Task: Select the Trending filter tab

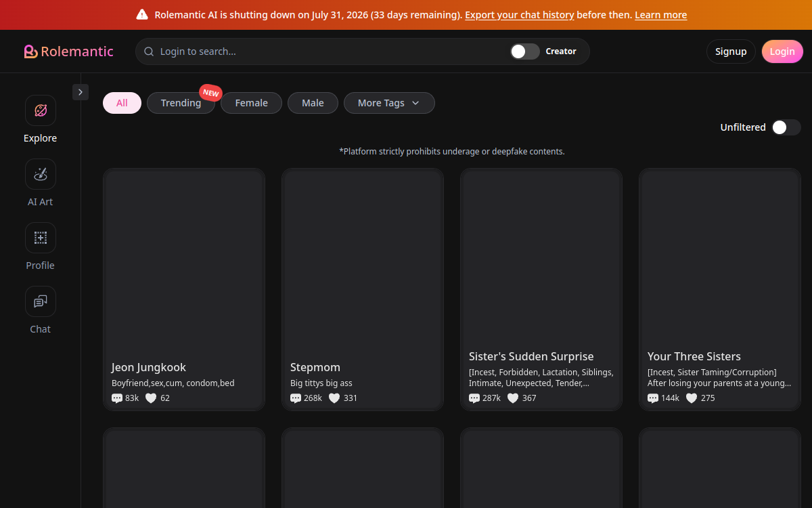Action: pyautogui.click(x=181, y=103)
